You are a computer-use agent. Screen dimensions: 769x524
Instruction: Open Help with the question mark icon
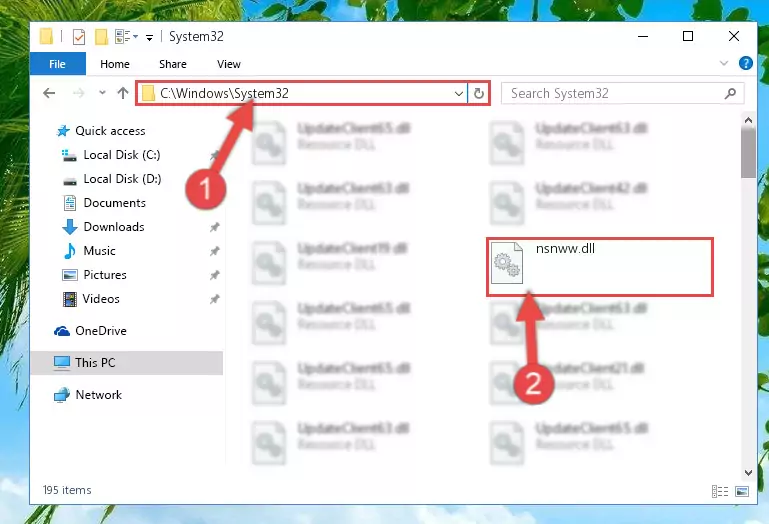pos(745,63)
